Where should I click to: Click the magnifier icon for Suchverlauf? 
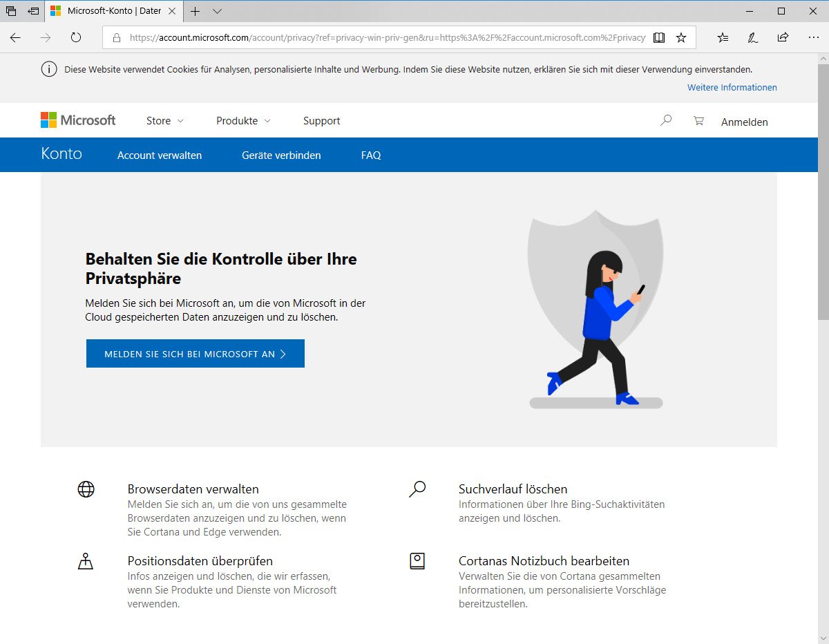(417, 489)
